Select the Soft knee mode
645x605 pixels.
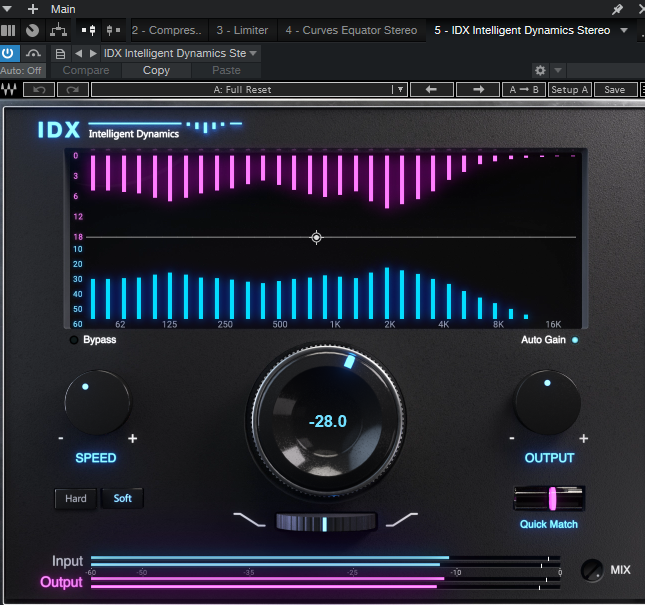122,498
